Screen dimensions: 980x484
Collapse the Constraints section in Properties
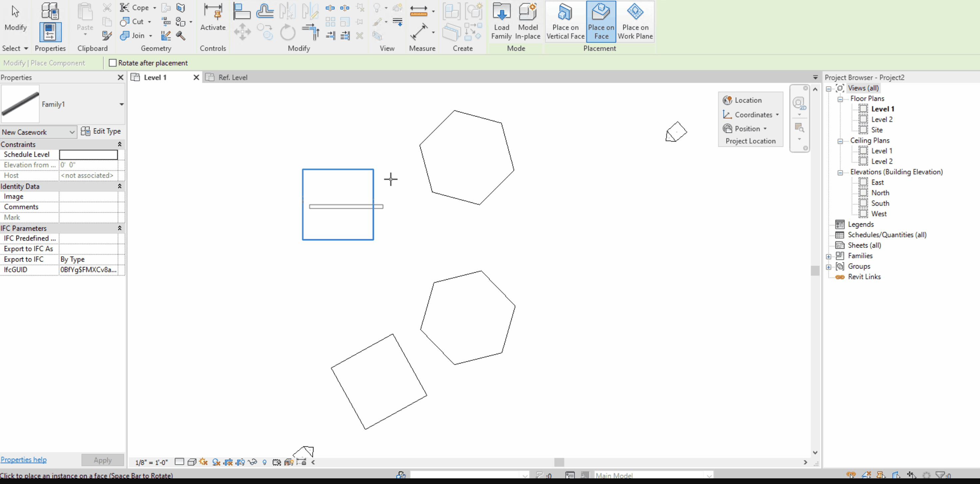click(120, 144)
